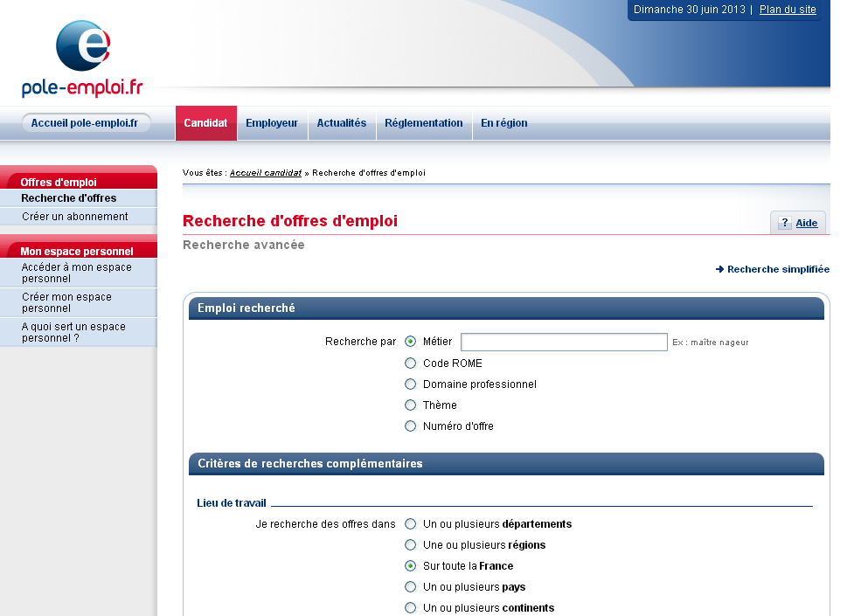Click the Métier text input field
Image resolution: width=854 pixels, height=616 pixels.
point(564,342)
